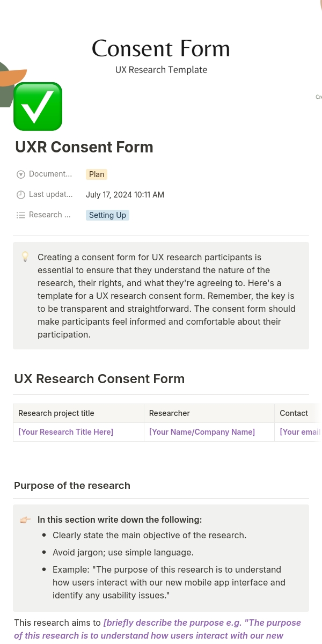Edit the Your Name/Company Name cell
Image resolution: width=322 pixels, height=644 pixels.
click(x=202, y=432)
